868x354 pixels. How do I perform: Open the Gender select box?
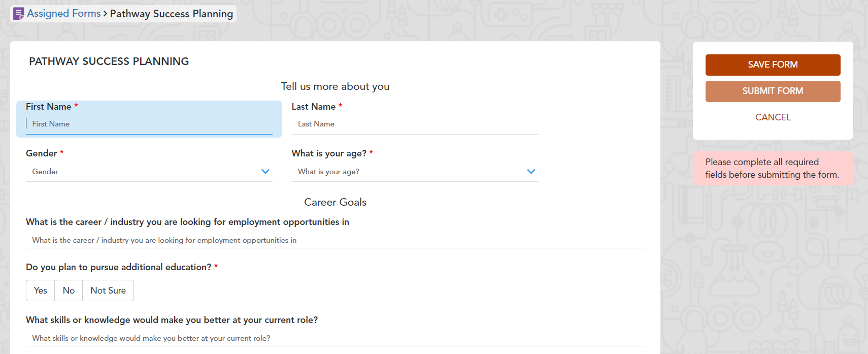pyautogui.click(x=142, y=172)
